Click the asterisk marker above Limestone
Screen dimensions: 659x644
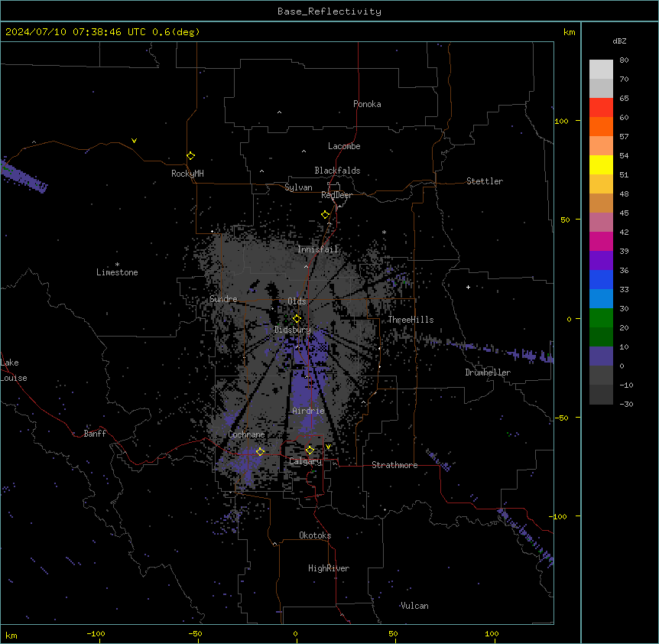point(117,265)
